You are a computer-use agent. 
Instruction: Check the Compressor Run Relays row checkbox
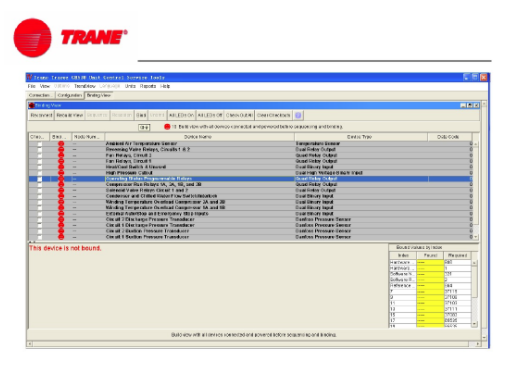click(x=40, y=184)
